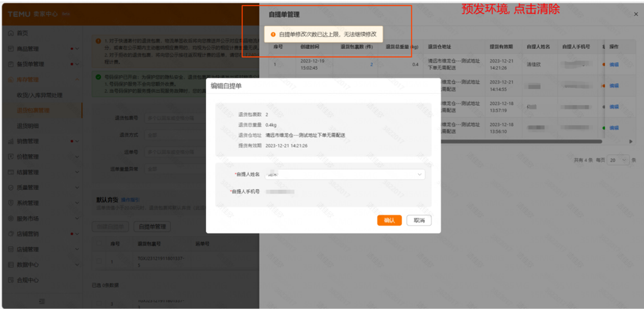Click the 合规中心 sidebar icon
Viewport: 644px width, 309px height.
tap(10, 281)
